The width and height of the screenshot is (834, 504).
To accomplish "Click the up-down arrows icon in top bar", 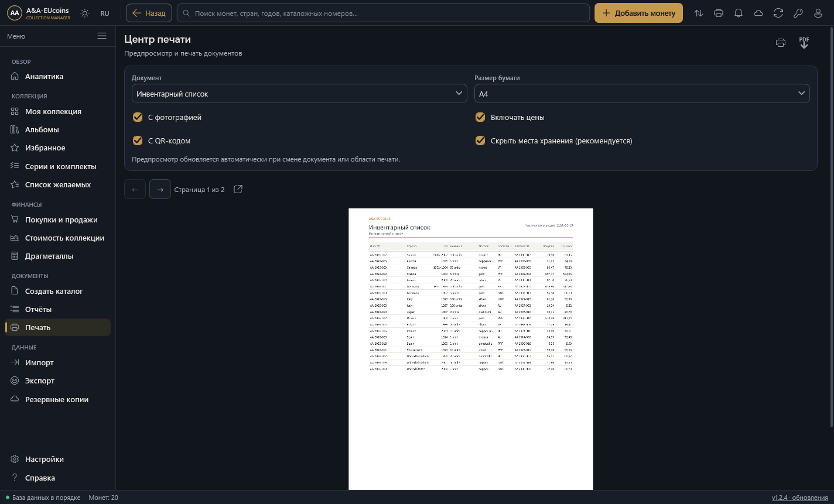I will pyautogui.click(x=699, y=13).
